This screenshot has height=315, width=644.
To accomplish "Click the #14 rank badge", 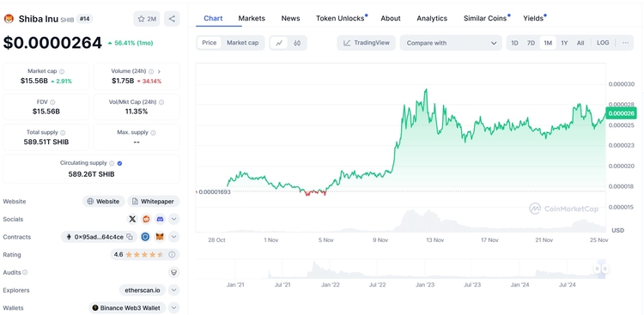I will coord(85,19).
